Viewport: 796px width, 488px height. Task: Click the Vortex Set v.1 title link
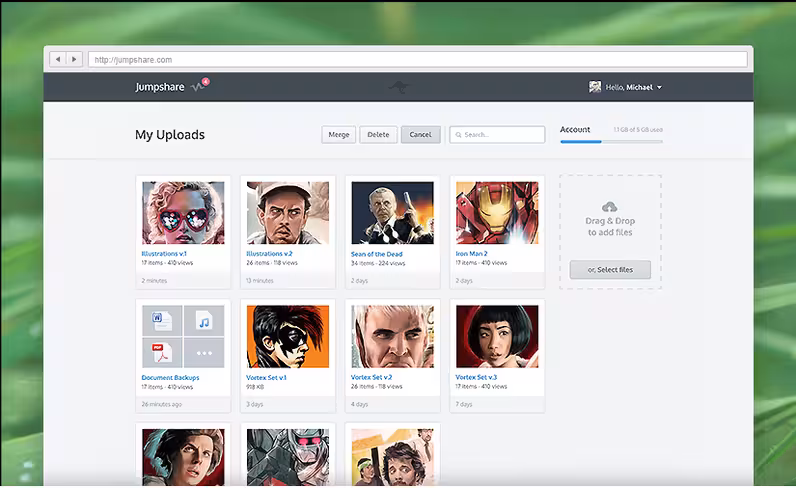pos(267,377)
